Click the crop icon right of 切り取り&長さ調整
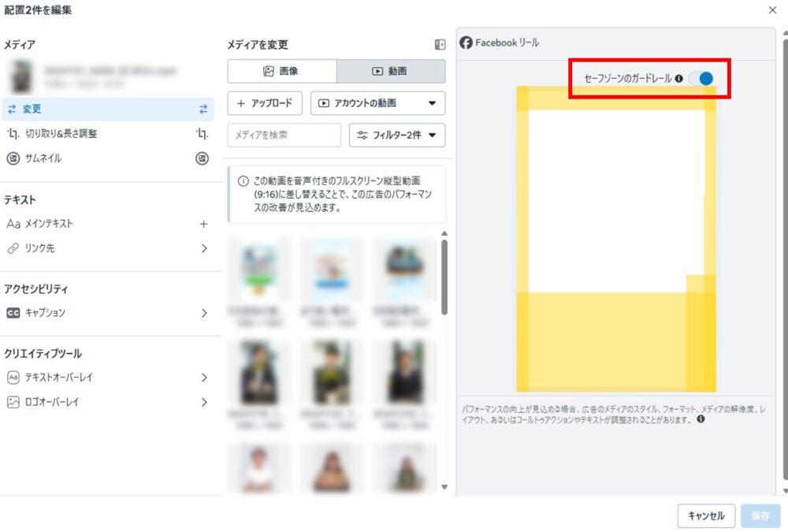This screenshot has width=788, height=532. 203,134
